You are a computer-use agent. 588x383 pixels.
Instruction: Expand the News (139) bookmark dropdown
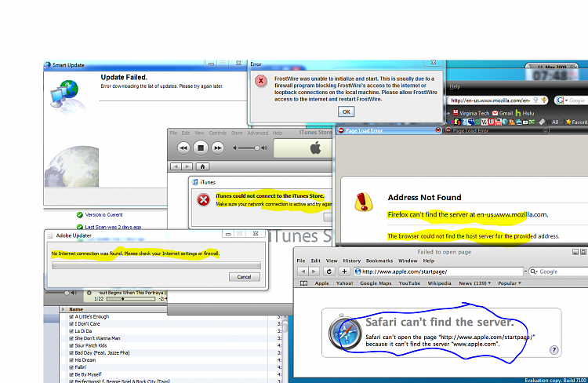475,283
